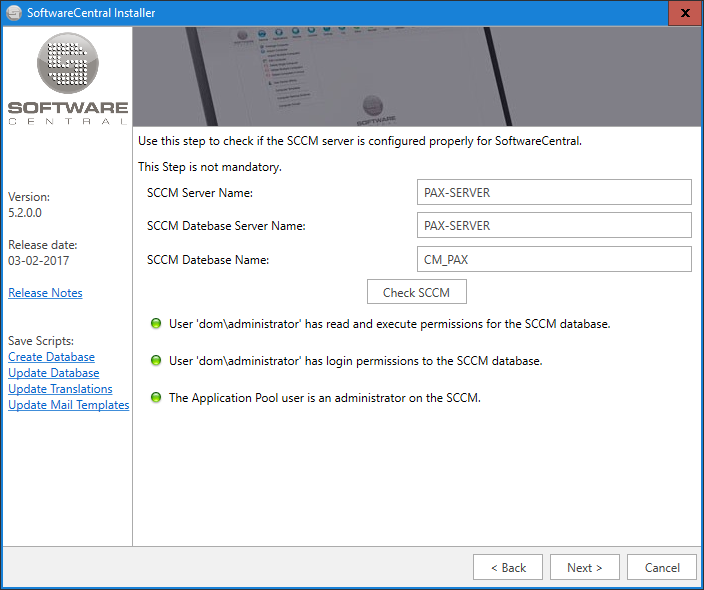The width and height of the screenshot is (704, 590).
Task: Save the Create Database script
Action: [x=51, y=357]
